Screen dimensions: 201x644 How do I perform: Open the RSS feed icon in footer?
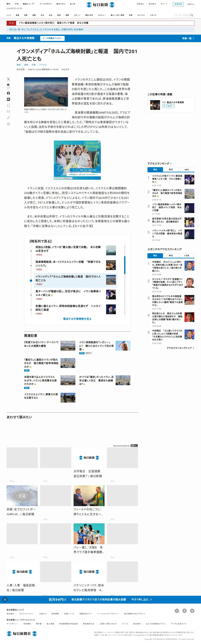click(x=192, y=611)
